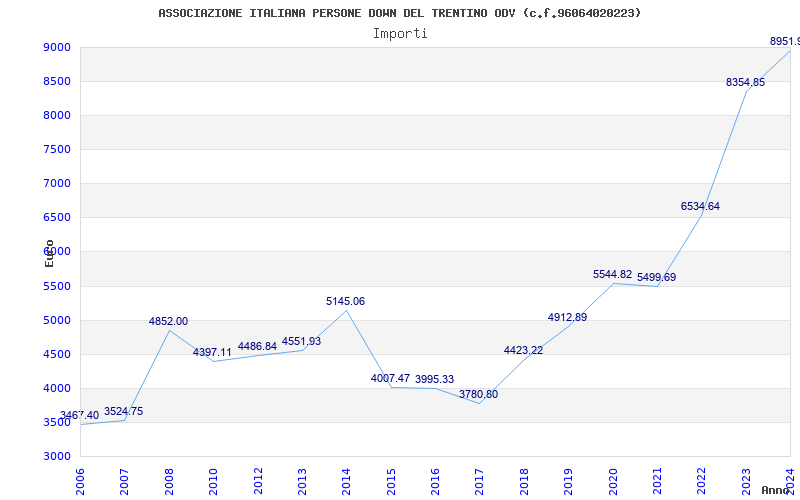Click the Euro y-axis title
The height and width of the screenshot is (500, 800).
click(49, 253)
